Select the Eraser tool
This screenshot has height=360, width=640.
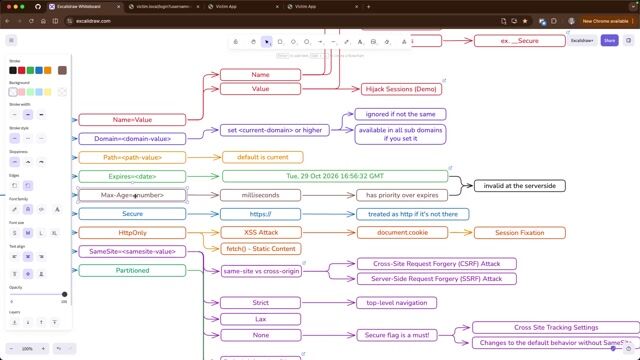[387, 42]
